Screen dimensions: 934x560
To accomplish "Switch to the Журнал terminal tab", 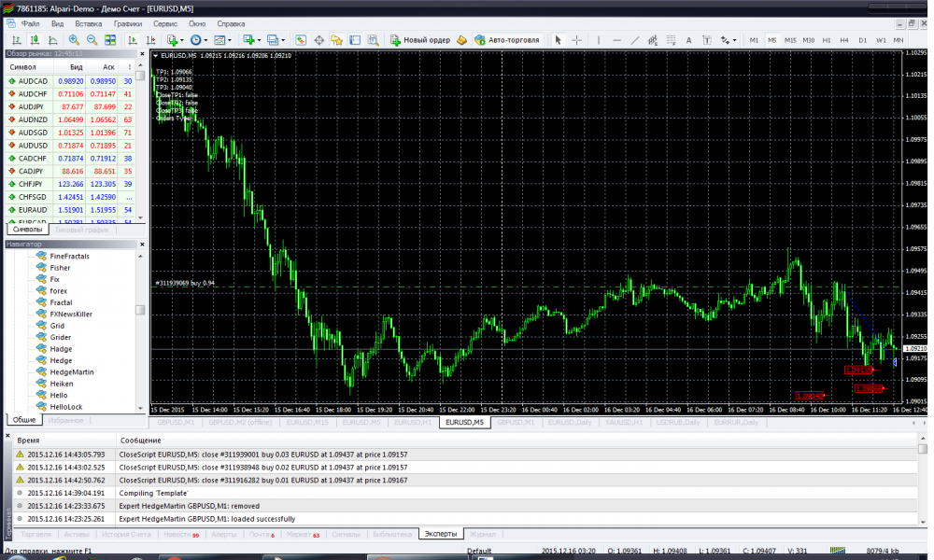I will [482, 534].
